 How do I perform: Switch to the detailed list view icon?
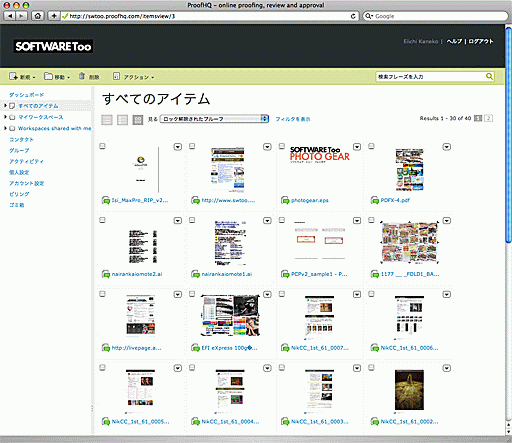(122, 119)
